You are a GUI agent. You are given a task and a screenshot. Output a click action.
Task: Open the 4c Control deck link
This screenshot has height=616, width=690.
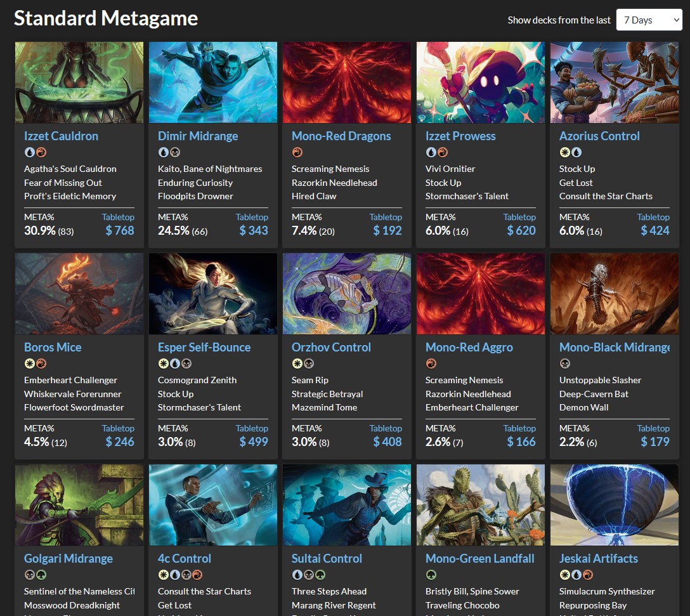point(185,559)
